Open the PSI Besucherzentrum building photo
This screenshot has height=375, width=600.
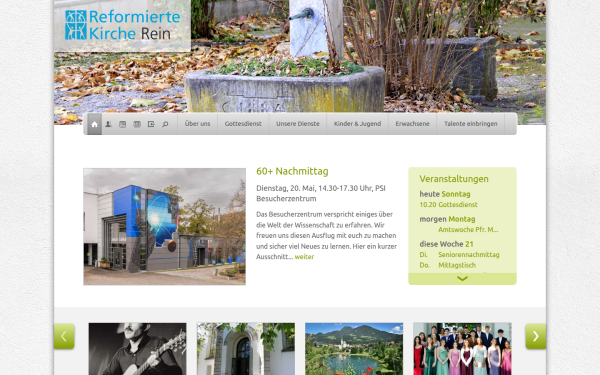165,227
